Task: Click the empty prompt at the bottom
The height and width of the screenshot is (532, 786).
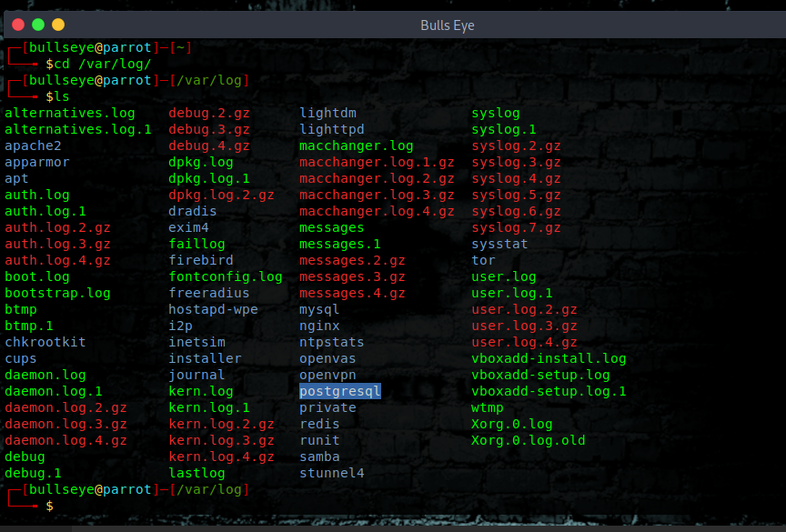Action: [50, 506]
